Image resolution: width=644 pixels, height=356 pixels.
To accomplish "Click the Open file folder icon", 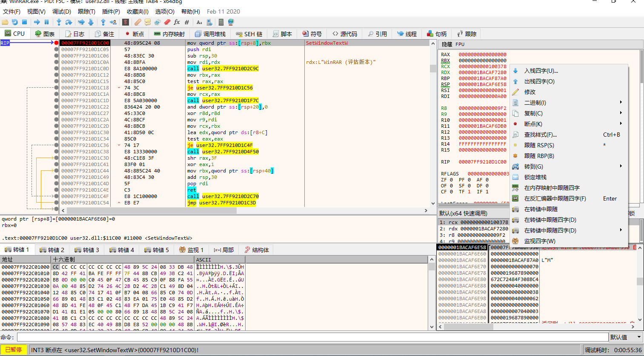I will [5, 22].
